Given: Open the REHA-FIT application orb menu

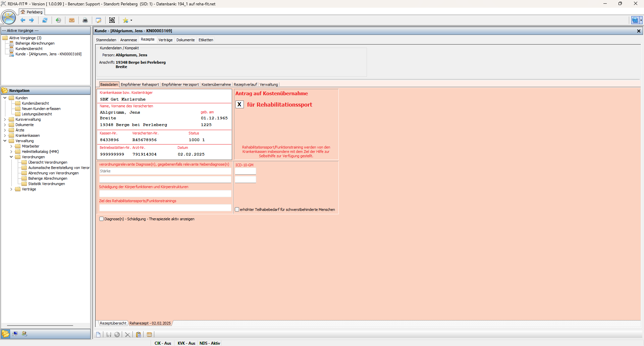Looking at the screenshot, I should point(9,17).
